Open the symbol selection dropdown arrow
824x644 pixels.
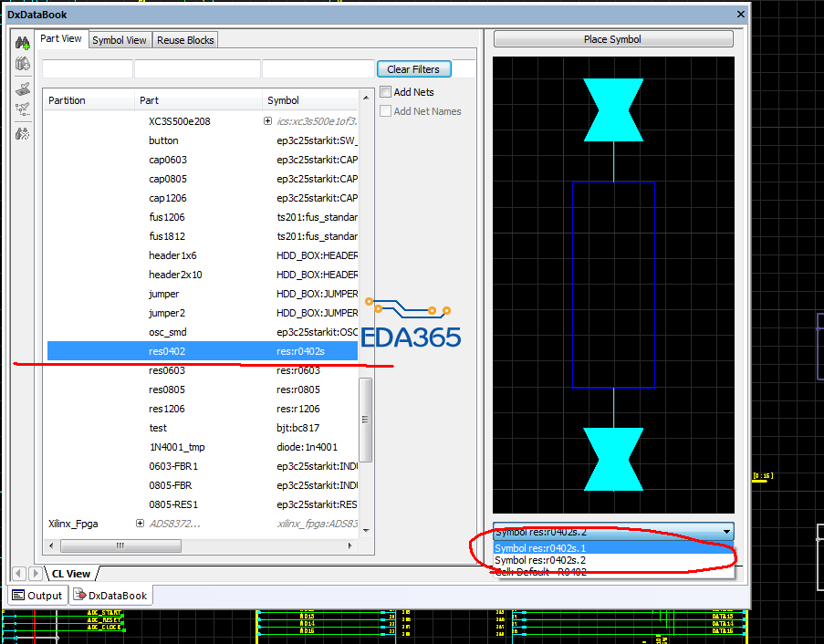coord(726,532)
